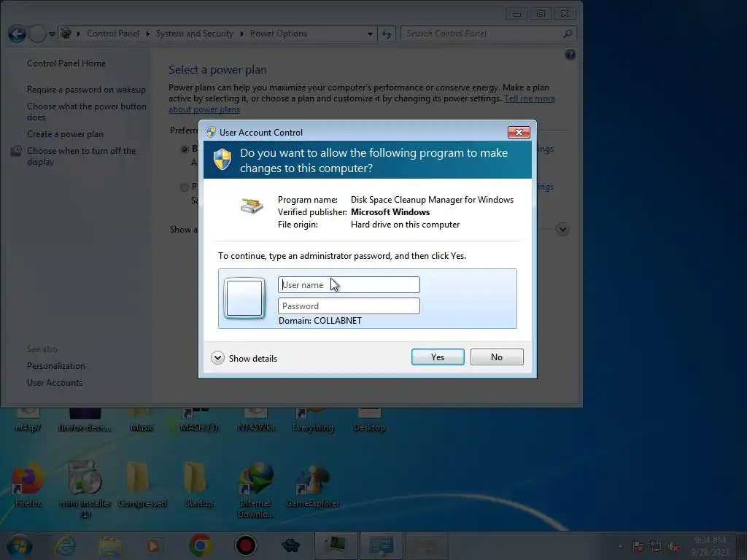This screenshot has width=747, height=560.
Task: Open the MASH (3) desktop shortcut
Action: 198,421
